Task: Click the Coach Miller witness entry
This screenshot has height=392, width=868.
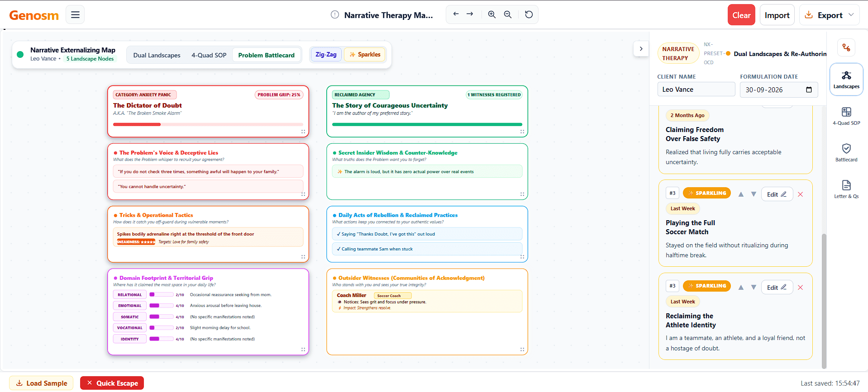Action: point(427,301)
